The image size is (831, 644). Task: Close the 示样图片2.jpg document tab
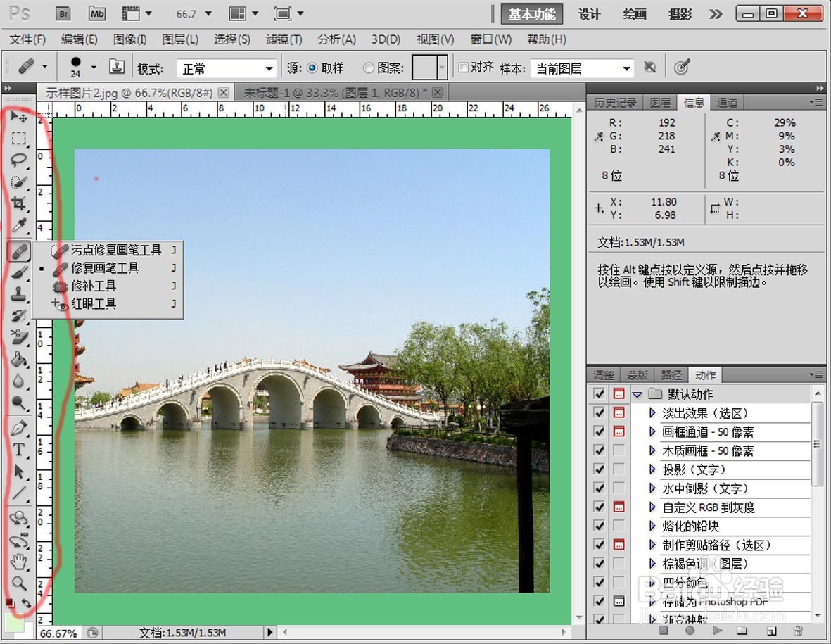[224, 93]
